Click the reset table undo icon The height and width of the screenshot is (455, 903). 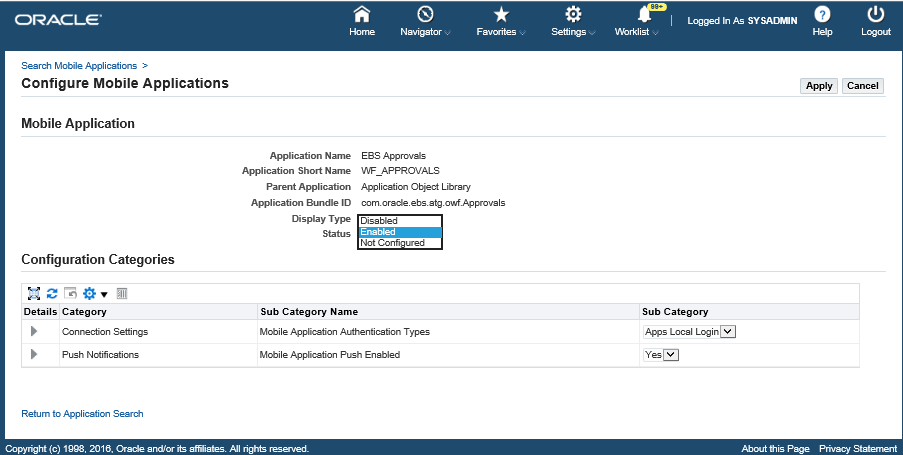[x=70, y=294]
